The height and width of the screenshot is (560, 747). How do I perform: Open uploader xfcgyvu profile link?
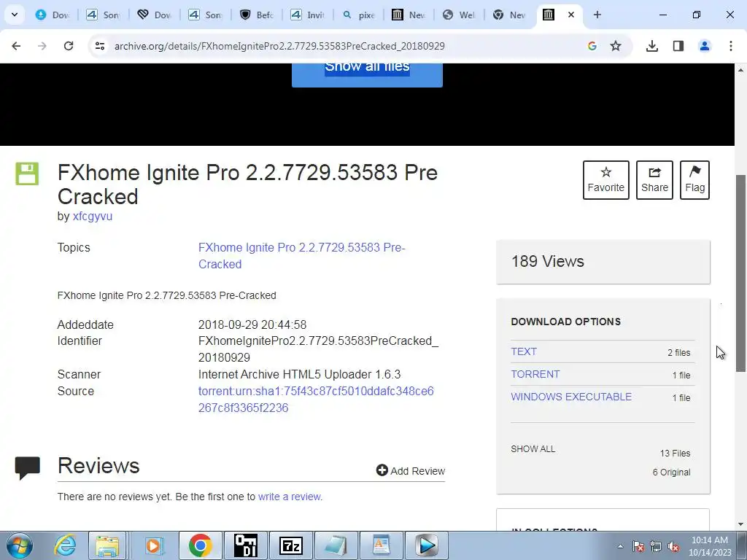tap(93, 216)
